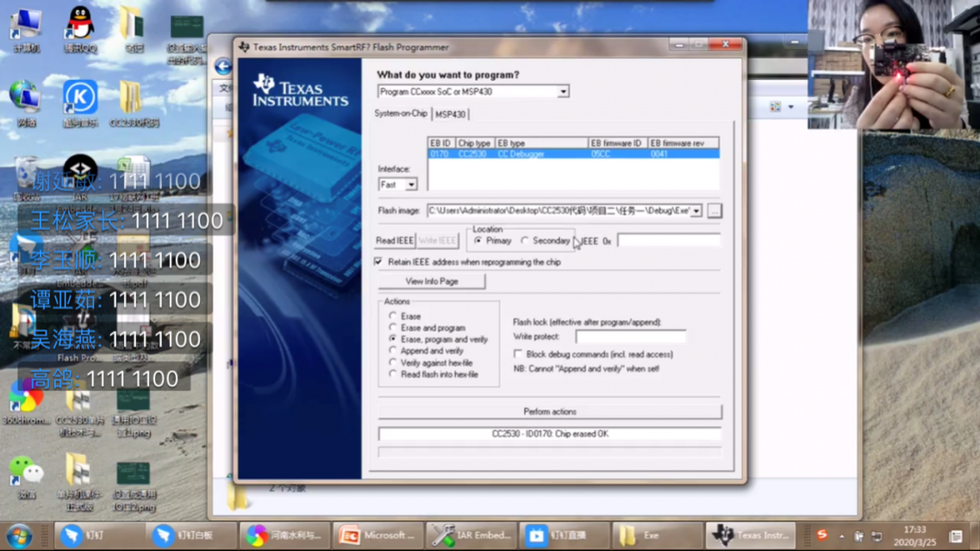Switch to the MSP430 tab
Viewport: 980px width, 551px height.
[x=450, y=115]
